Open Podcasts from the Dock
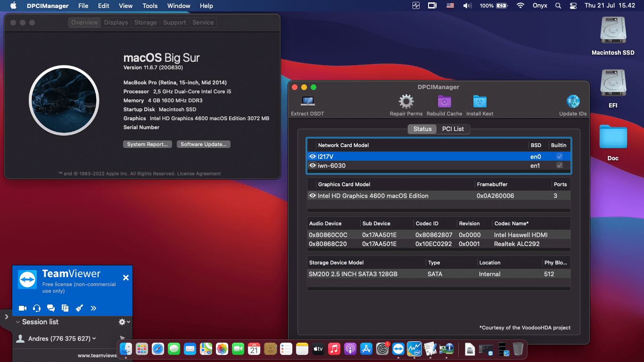Image resolution: width=644 pixels, height=362 pixels. click(x=350, y=349)
